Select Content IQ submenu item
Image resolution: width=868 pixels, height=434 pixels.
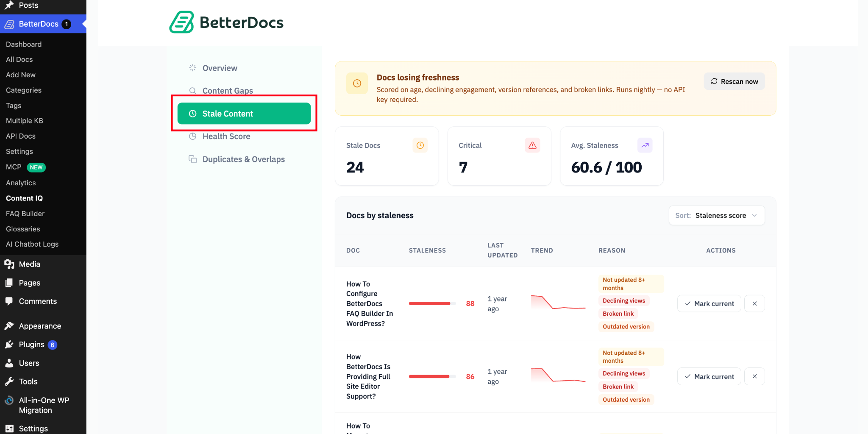tap(25, 198)
